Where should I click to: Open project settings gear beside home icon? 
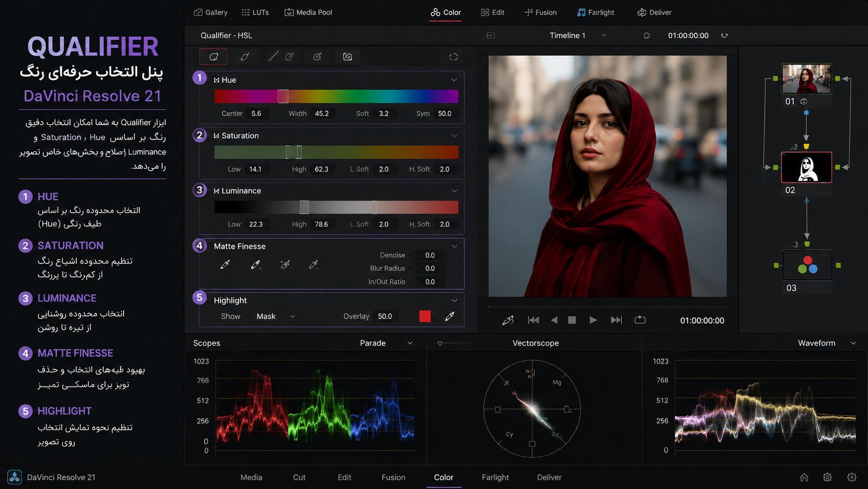828,477
